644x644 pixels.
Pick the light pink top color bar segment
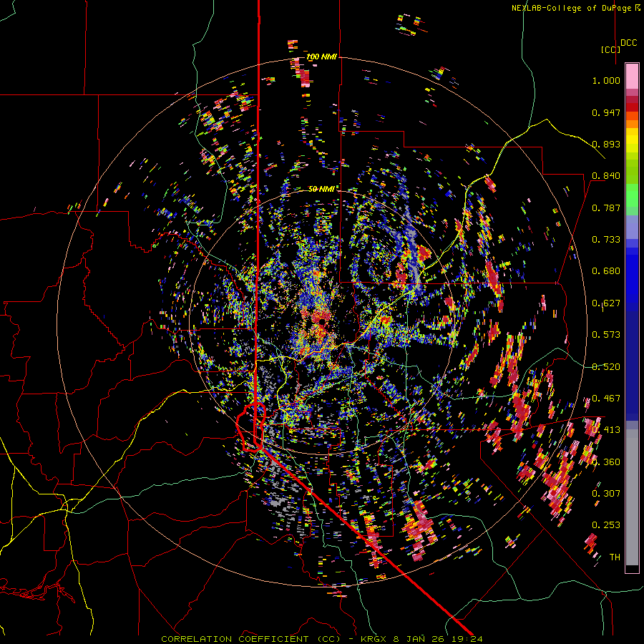pos(632,76)
